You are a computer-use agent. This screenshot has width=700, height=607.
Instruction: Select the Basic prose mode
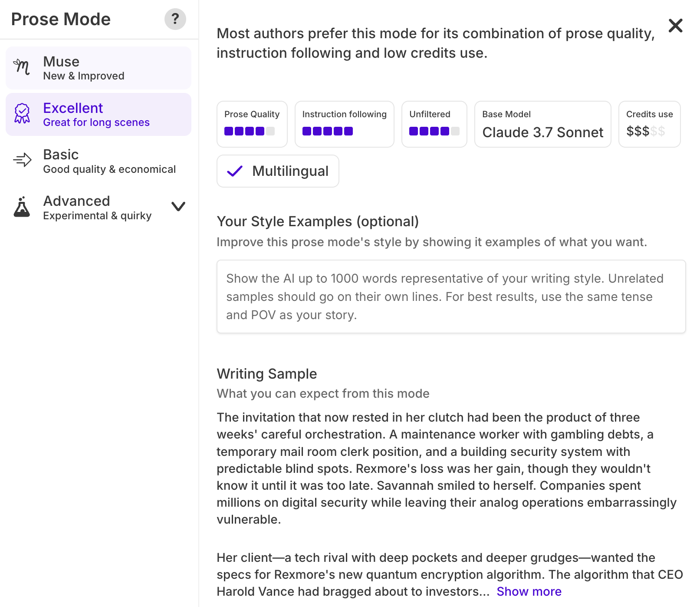point(99,161)
